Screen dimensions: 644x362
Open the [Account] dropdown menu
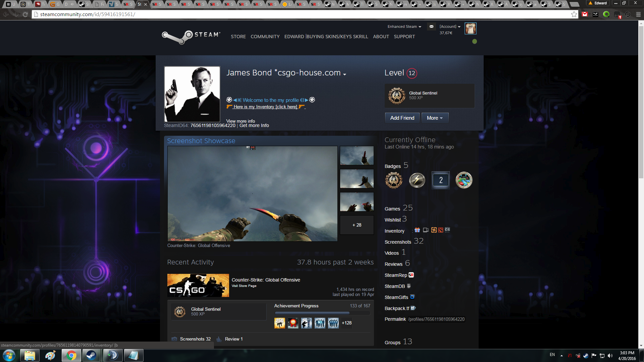point(450,26)
